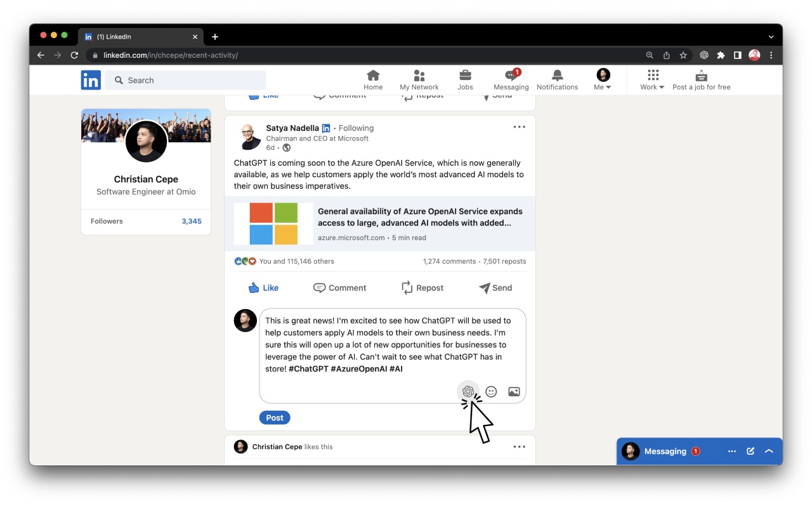Screen dimensions: 812x508
Task: Share this page from address bar
Action: click(666, 55)
